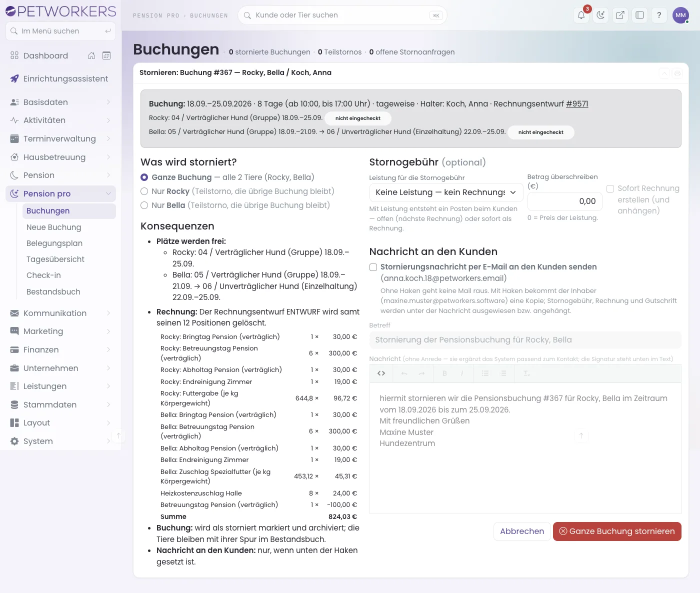Open help question mark button

click(659, 15)
